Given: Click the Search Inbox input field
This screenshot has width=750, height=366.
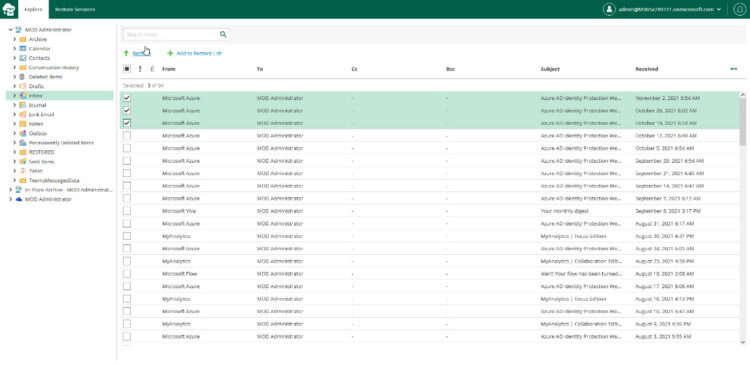Looking at the screenshot, I should coord(171,34).
